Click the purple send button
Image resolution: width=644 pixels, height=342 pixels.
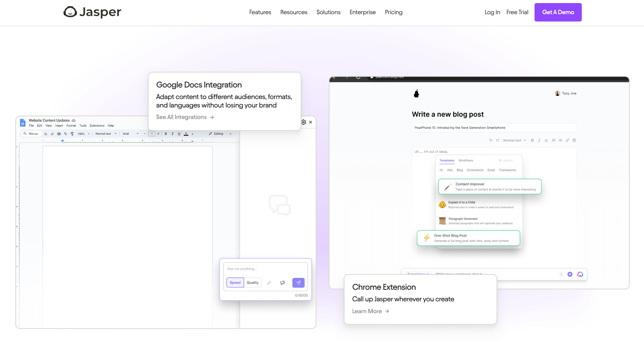pos(298,283)
